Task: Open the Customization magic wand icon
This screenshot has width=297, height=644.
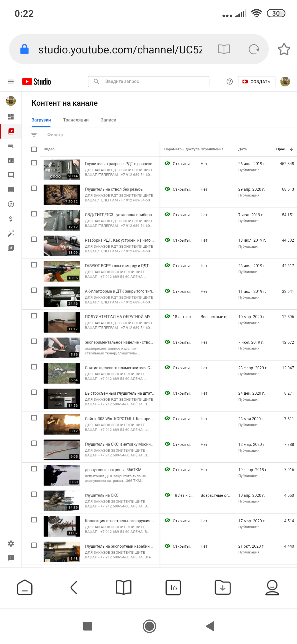Action: [x=11, y=233]
